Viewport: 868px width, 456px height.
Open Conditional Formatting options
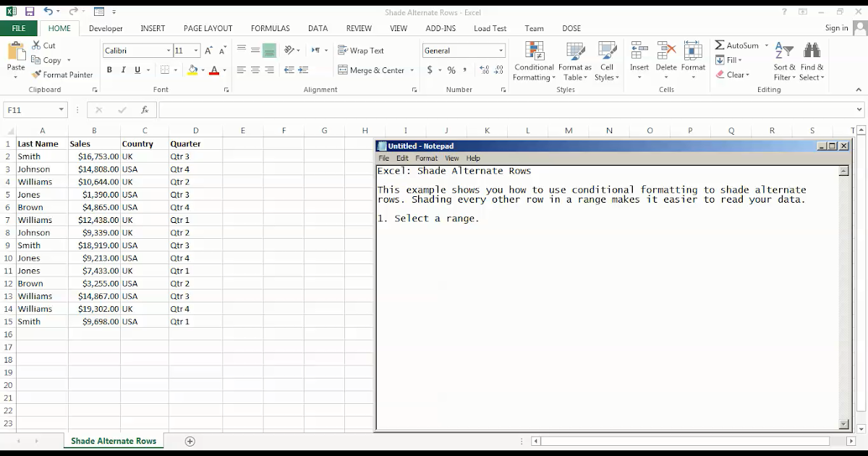coord(533,62)
